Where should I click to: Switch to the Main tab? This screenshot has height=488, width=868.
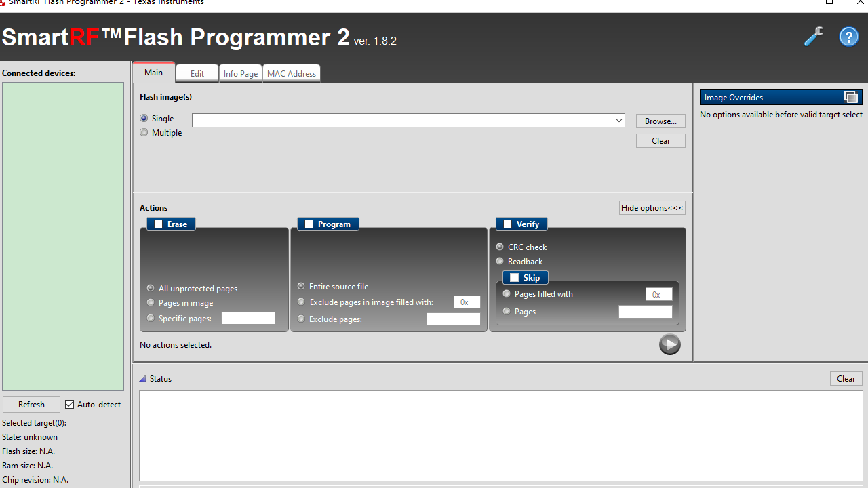click(153, 73)
